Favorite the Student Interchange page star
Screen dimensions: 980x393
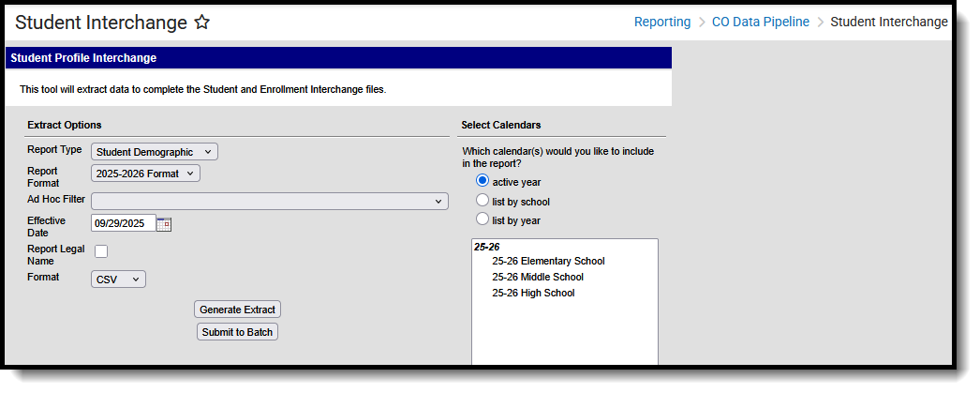(202, 23)
